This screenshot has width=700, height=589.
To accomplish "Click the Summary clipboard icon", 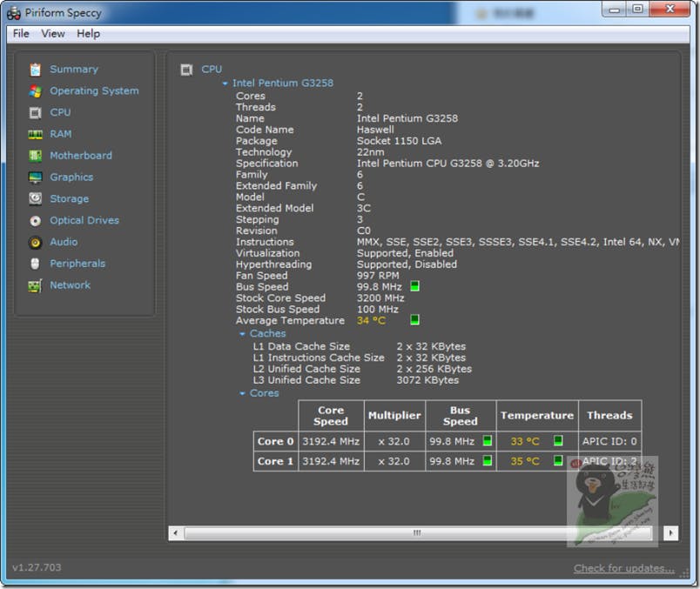I will pyautogui.click(x=36, y=70).
